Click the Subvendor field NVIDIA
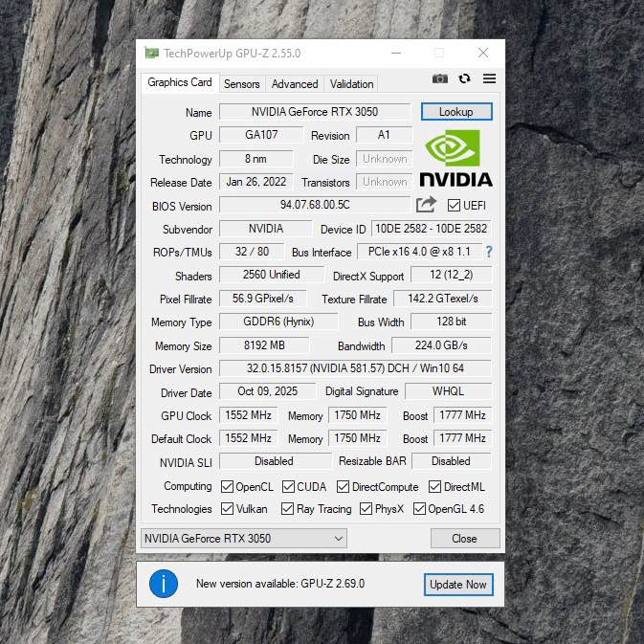The image size is (644, 644). coord(266,229)
